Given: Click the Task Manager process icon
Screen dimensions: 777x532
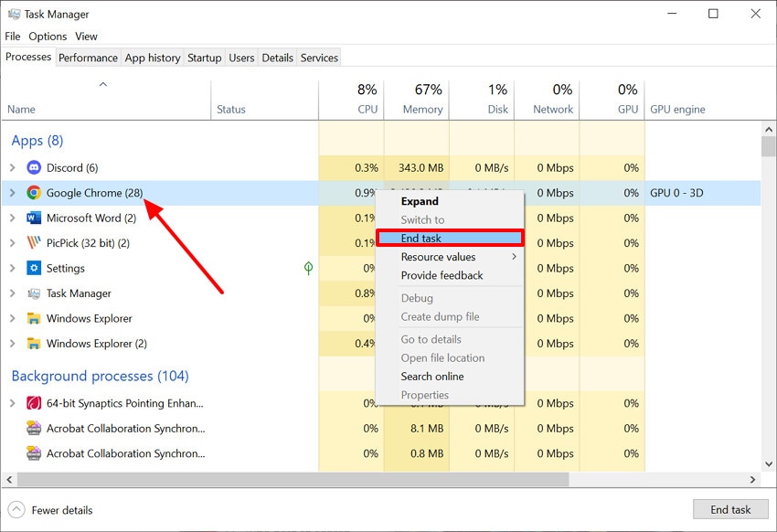Looking at the screenshot, I should (x=34, y=293).
